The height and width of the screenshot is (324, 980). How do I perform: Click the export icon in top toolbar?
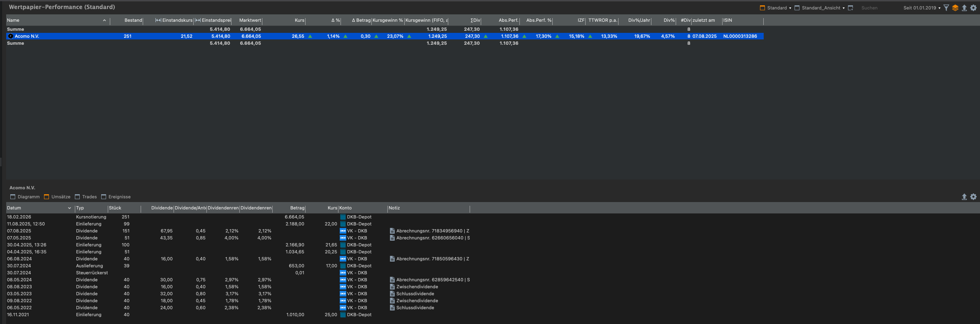964,8
